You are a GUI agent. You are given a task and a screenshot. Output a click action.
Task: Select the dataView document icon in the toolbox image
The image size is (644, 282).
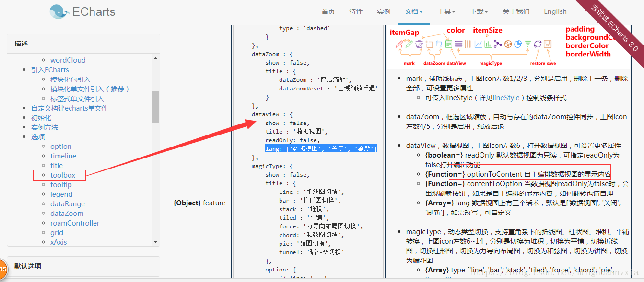pos(449,44)
